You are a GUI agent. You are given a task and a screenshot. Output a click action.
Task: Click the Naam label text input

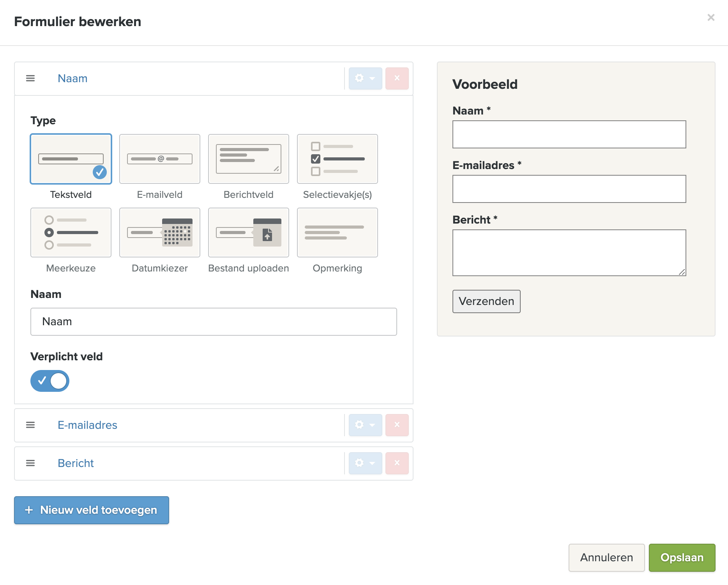pyautogui.click(x=214, y=322)
